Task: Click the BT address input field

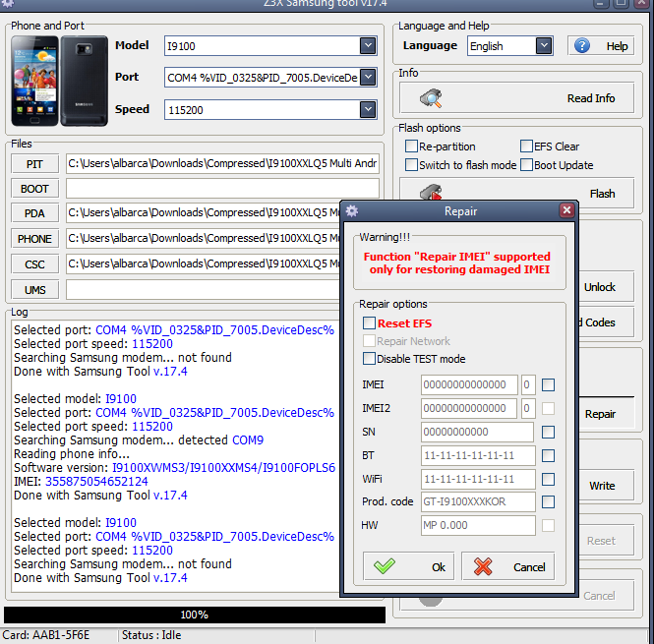Action: 478,455
